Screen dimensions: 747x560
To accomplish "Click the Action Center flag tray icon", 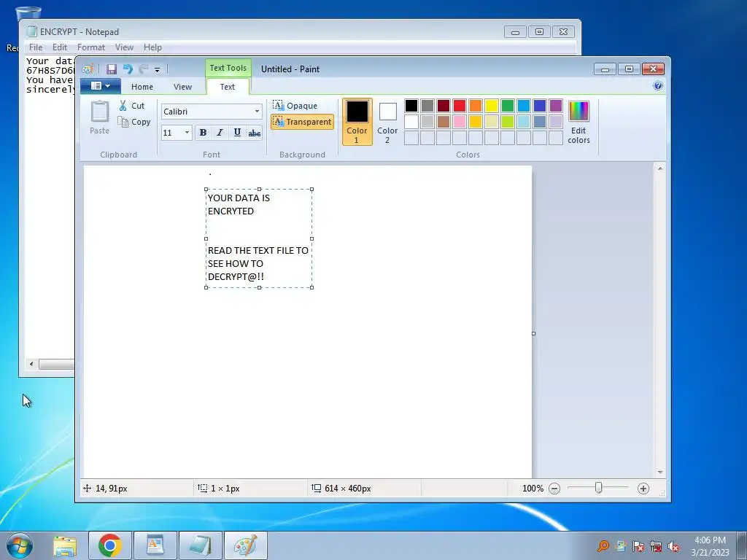I will click(x=638, y=546).
